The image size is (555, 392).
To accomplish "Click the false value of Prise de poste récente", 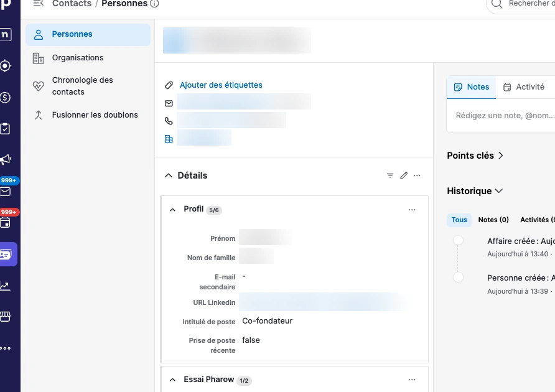I will [x=251, y=340].
